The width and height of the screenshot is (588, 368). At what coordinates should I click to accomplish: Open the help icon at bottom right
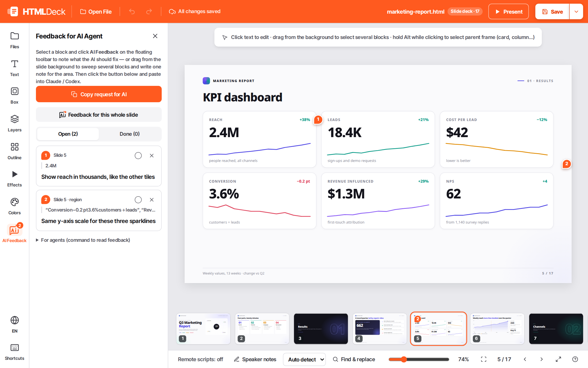click(x=575, y=359)
